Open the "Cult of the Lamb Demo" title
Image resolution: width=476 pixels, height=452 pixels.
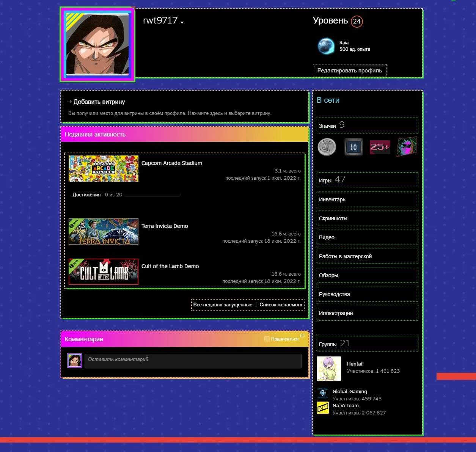(170, 266)
